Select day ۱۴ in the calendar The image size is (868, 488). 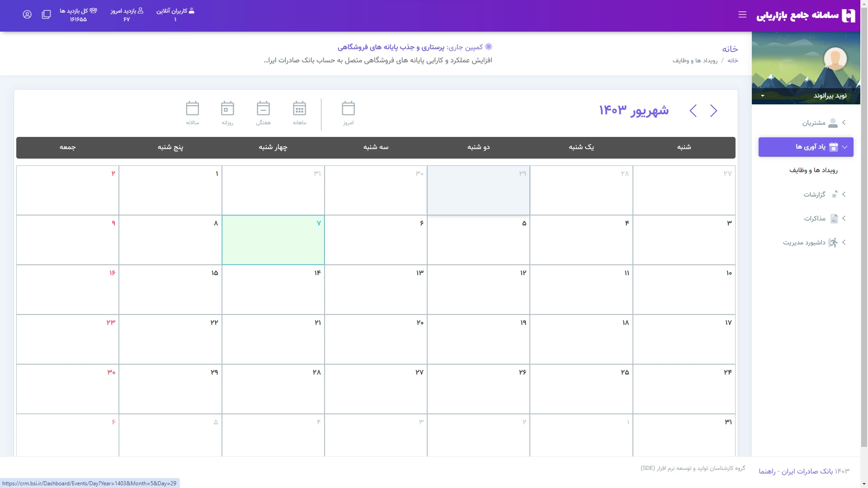click(x=273, y=290)
